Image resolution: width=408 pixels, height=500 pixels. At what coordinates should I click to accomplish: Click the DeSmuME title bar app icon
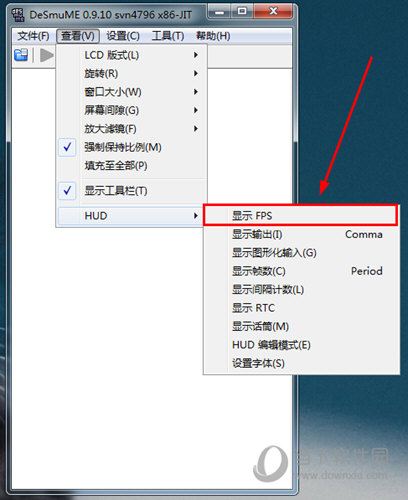(18, 15)
